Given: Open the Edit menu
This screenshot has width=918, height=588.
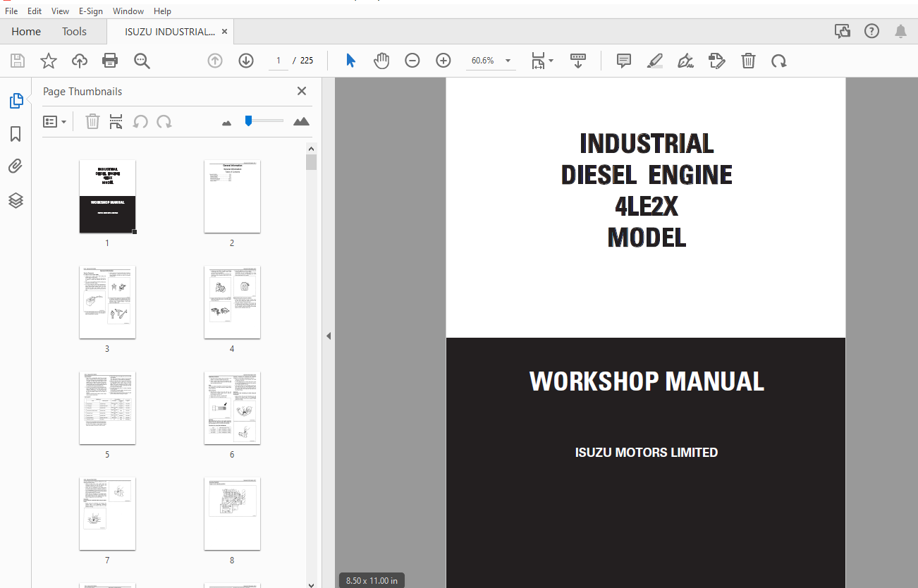Looking at the screenshot, I should 35,11.
